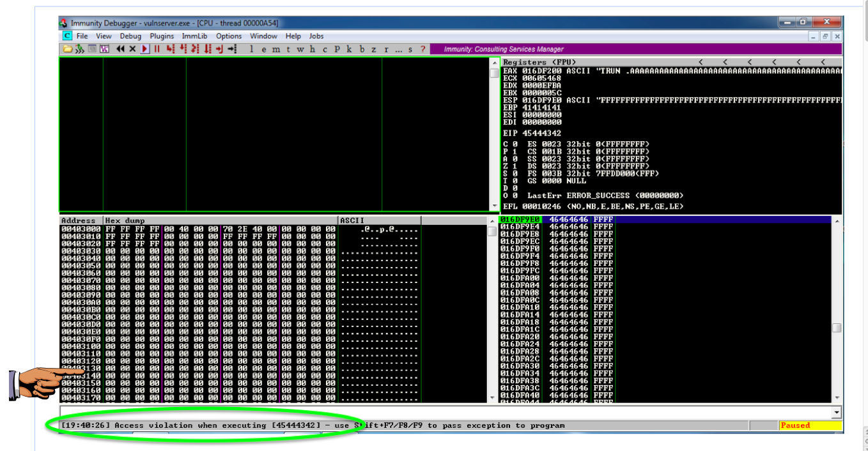This screenshot has width=868, height=451.
Task: Click the Access violation status bar message
Action: click(313, 425)
